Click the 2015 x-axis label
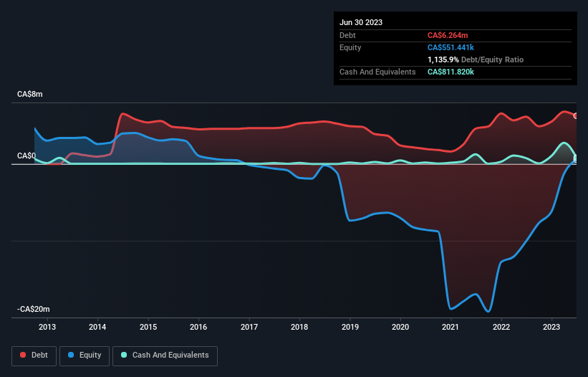 [148, 327]
